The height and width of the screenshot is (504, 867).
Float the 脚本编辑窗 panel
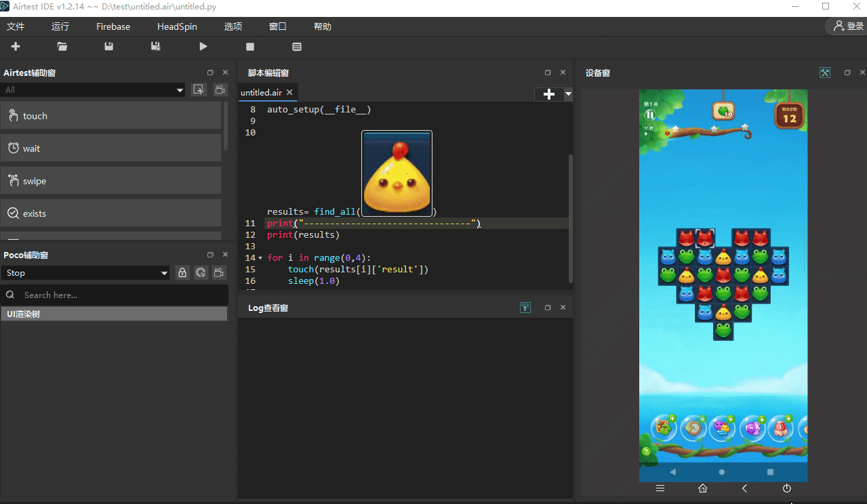pyautogui.click(x=548, y=72)
